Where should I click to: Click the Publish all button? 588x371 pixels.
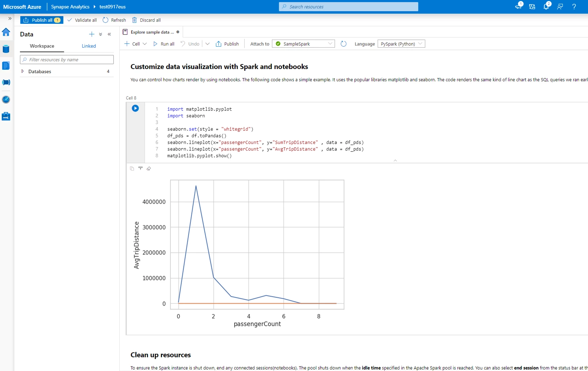[x=41, y=20]
